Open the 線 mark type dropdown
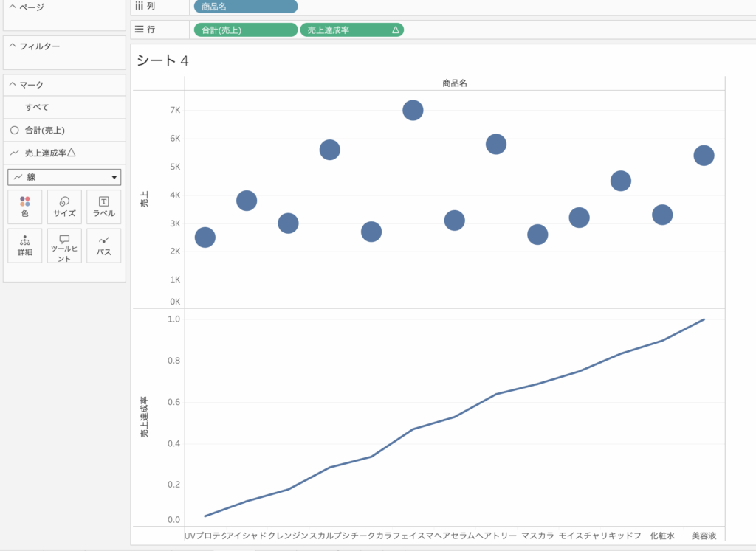The width and height of the screenshot is (756, 551). [x=64, y=177]
